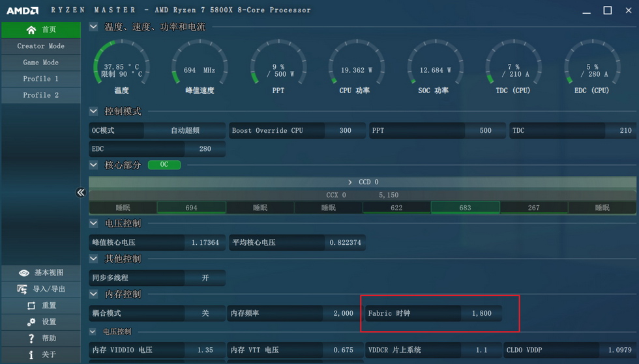Screen dimensions: 639x364
Task: Open 导入/导出 option
Action: (x=41, y=289)
